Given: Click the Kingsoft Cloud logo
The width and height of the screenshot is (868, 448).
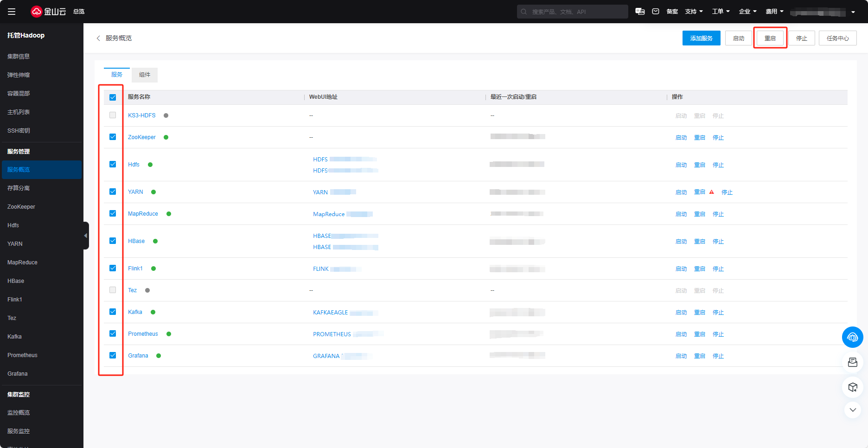Looking at the screenshot, I should pos(48,12).
